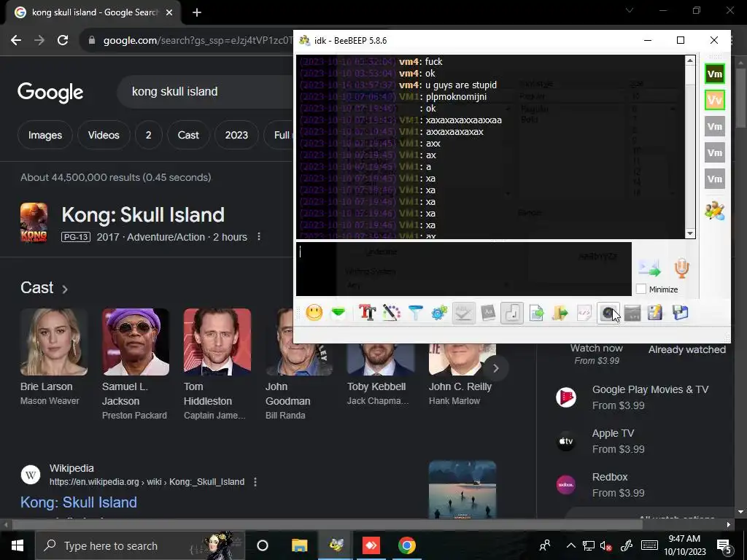
Task: Select the 2023 filter chip on Google
Action: point(236,135)
